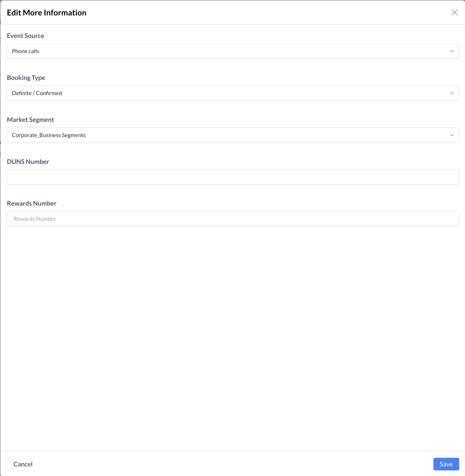465x476 pixels.
Task: Close the Edit More Information dialog
Action: pos(454,12)
